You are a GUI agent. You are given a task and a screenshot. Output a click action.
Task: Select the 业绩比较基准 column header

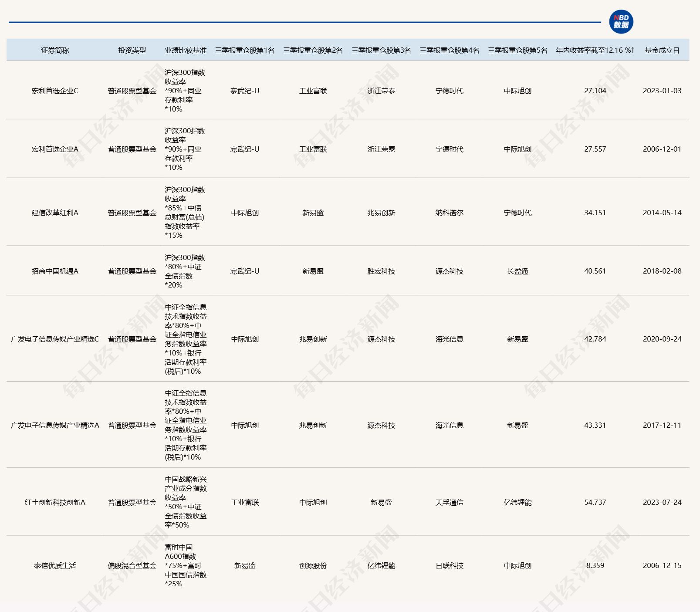(185, 50)
